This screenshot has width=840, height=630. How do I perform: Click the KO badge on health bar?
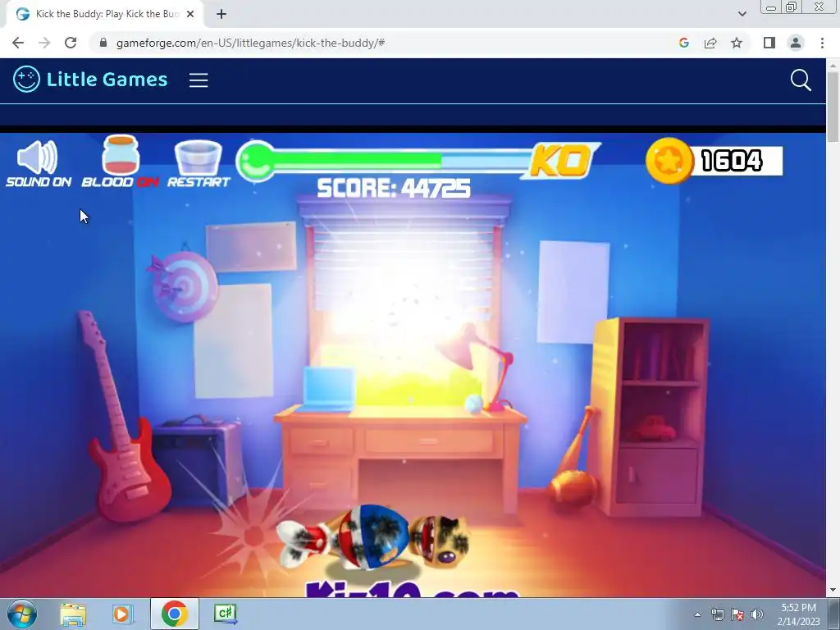click(x=560, y=160)
